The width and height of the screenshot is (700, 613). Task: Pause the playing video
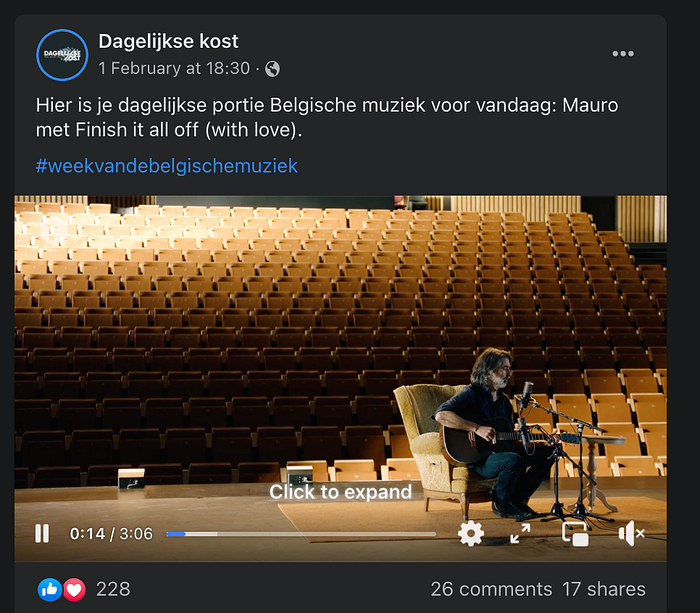42,534
